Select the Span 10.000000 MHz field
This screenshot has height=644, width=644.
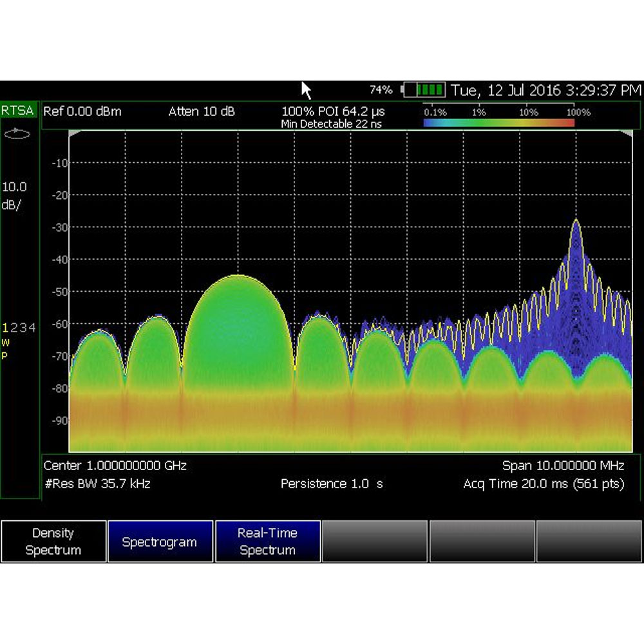(563, 466)
